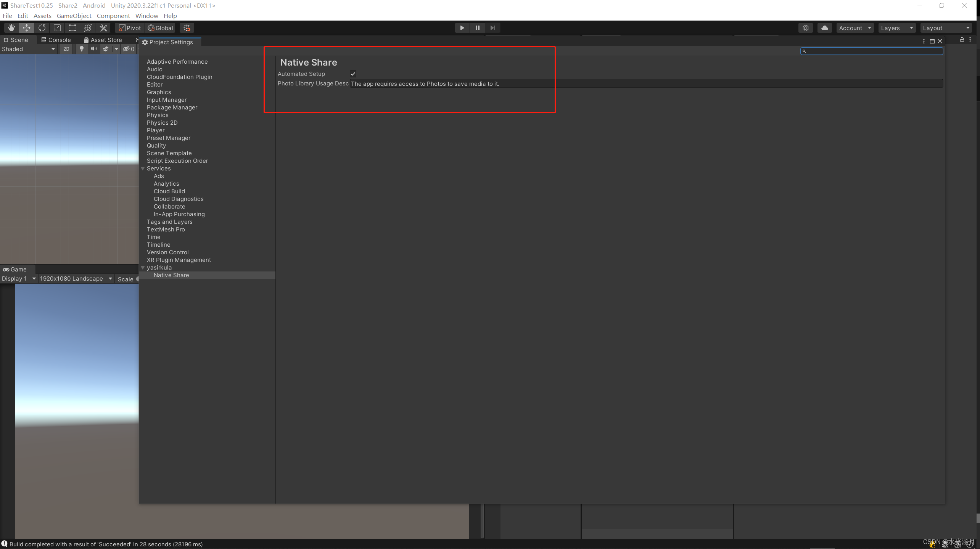Select the Rect tool
This screenshot has width=980, height=549.
pyautogui.click(x=72, y=28)
